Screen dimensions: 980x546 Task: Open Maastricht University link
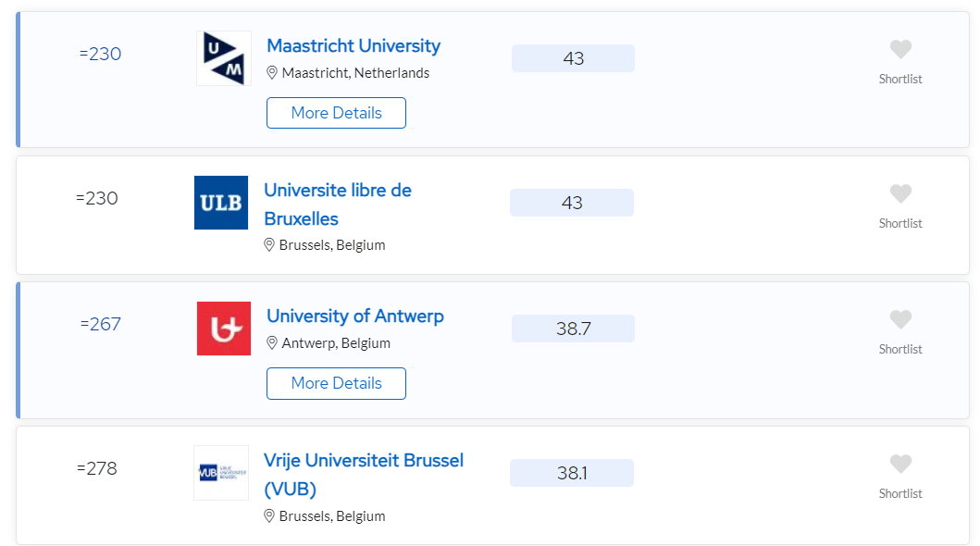354,45
